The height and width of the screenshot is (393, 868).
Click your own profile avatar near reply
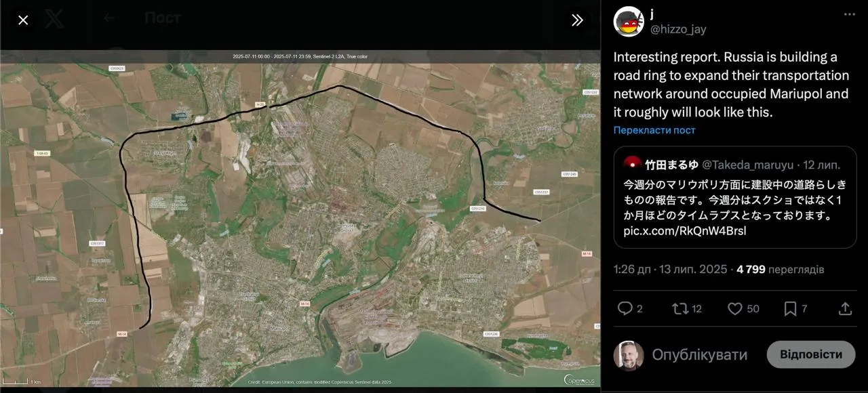click(628, 355)
